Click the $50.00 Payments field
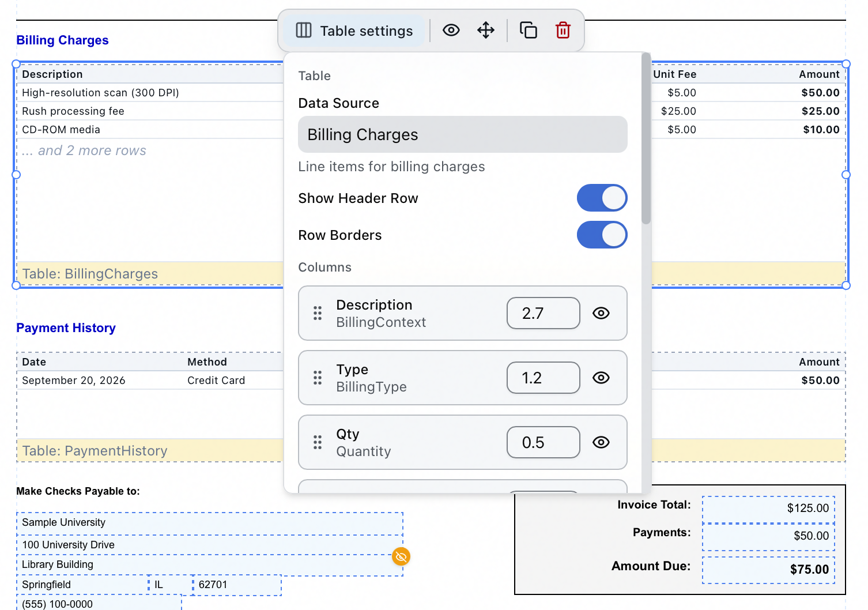The image size is (868, 610). click(x=768, y=537)
